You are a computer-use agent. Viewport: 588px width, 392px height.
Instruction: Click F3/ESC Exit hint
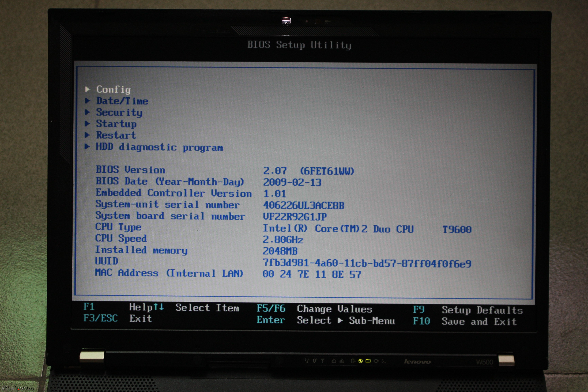coord(118,318)
